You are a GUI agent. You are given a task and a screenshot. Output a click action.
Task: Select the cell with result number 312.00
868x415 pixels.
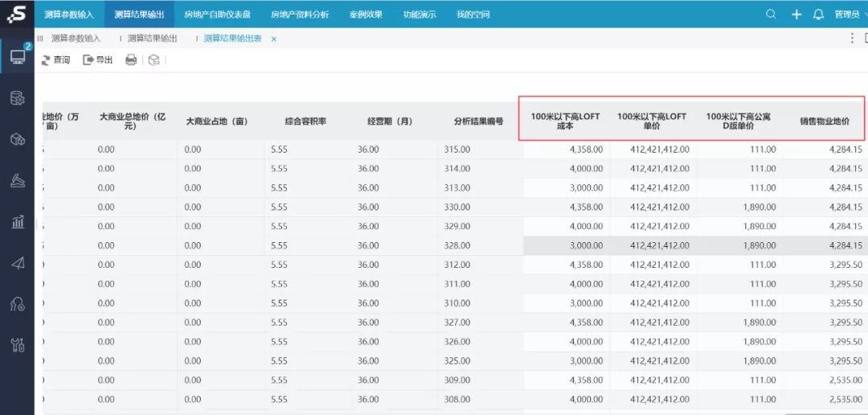[x=480, y=265]
